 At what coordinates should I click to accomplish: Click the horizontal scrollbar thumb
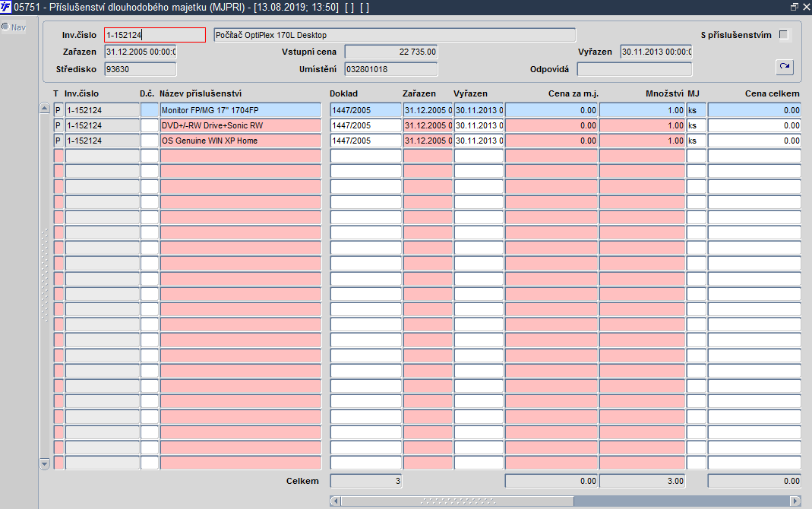click(457, 501)
